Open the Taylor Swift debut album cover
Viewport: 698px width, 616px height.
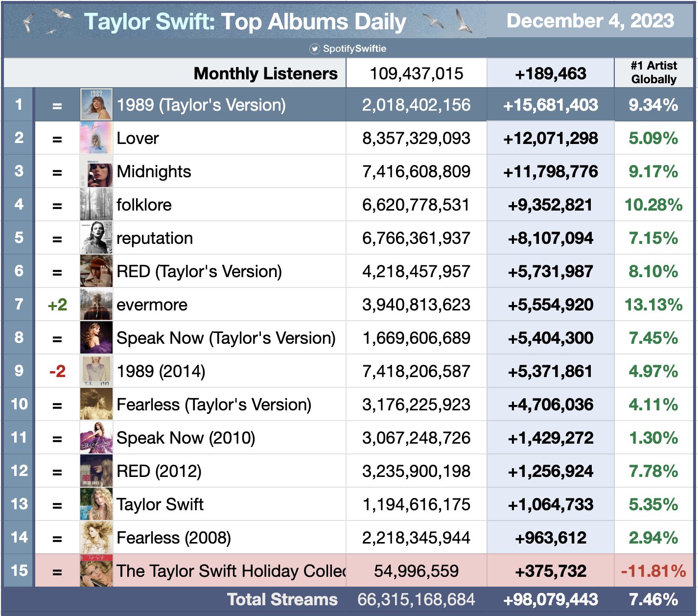click(96, 504)
